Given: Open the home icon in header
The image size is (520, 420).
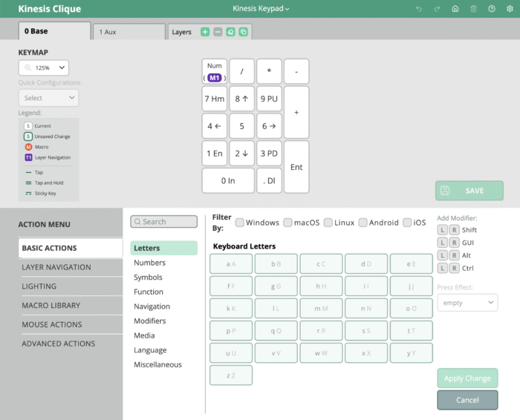Looking at the screenshot, I should 455,9.
